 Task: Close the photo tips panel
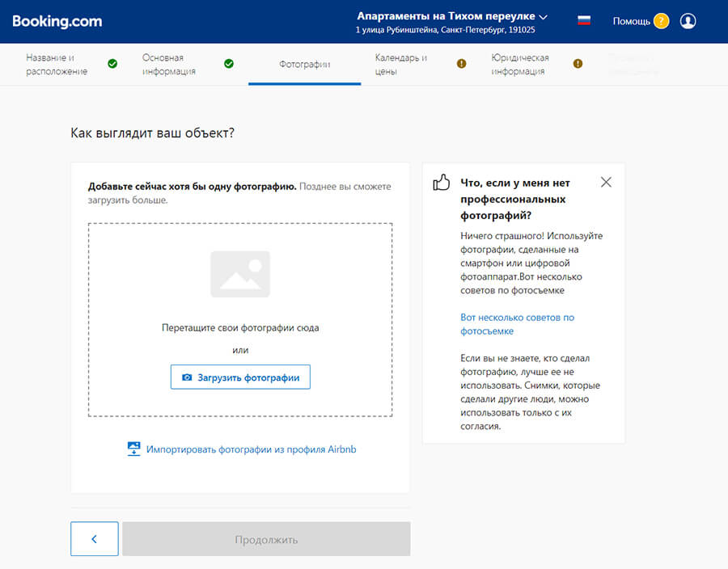[606, 183]
